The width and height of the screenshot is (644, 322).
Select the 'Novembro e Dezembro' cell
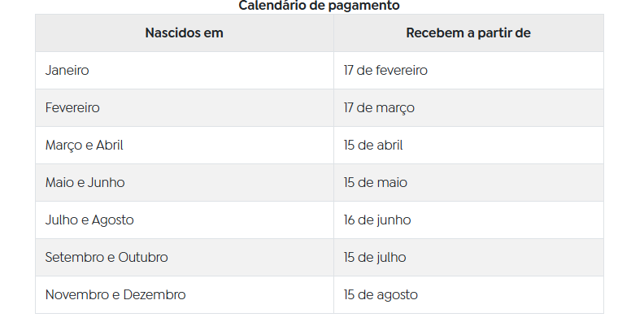tap(185, 294)
